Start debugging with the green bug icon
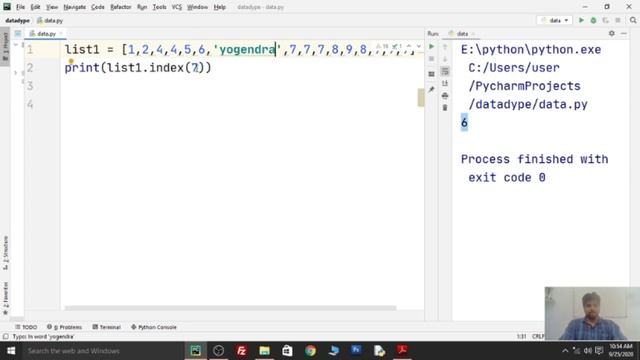Image resolution: width=640 pixels, height=360 pixels. pos(593,20)
